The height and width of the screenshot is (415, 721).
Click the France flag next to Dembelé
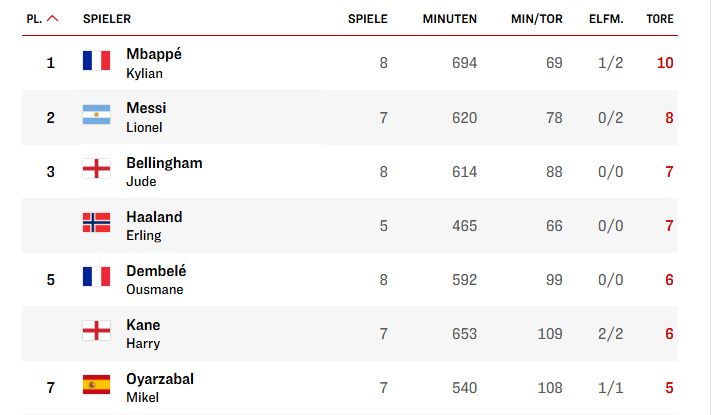[96, 277]
